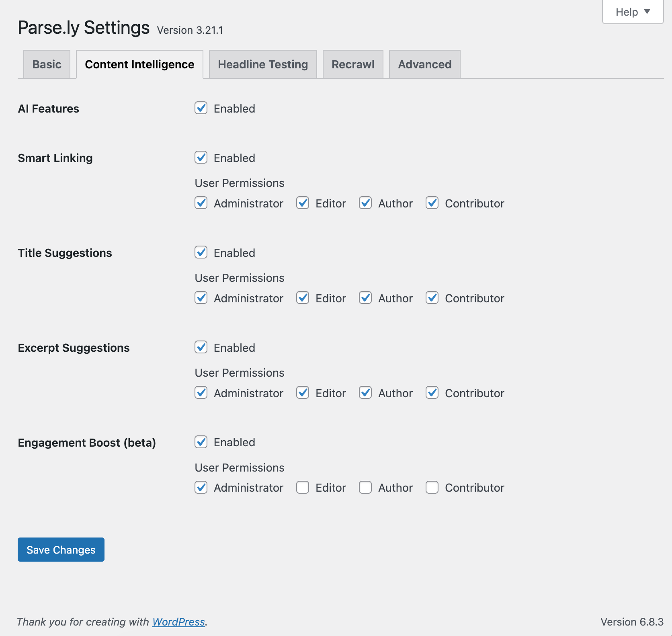Click the Content Intelligence tab

click(x=139, y=64)
